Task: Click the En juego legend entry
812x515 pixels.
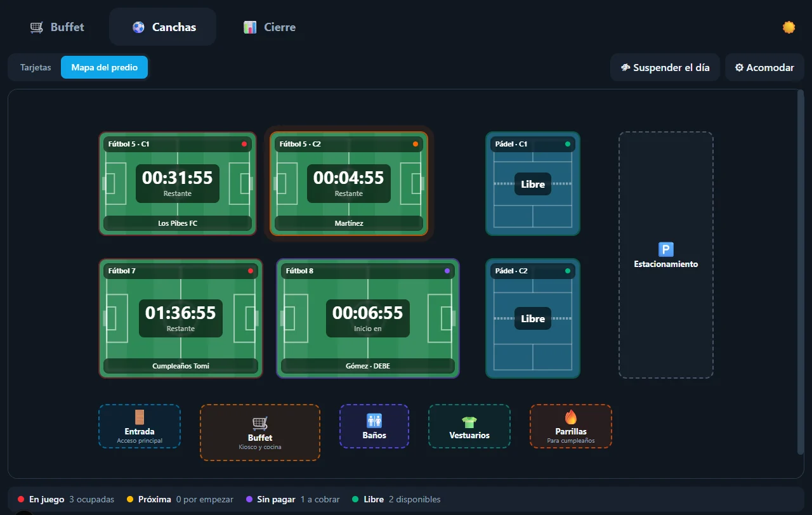Action: point(66,499)
